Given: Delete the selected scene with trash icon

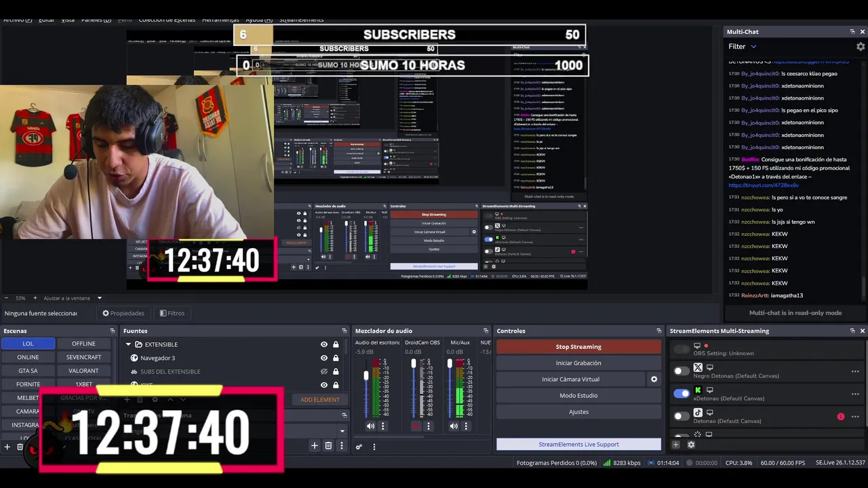Looking at the screenshot, I should (20, 447).
